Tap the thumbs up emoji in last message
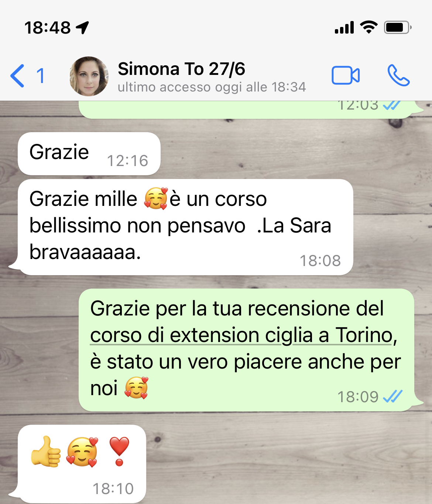432x504 pixels. click(x=46, y=452)
